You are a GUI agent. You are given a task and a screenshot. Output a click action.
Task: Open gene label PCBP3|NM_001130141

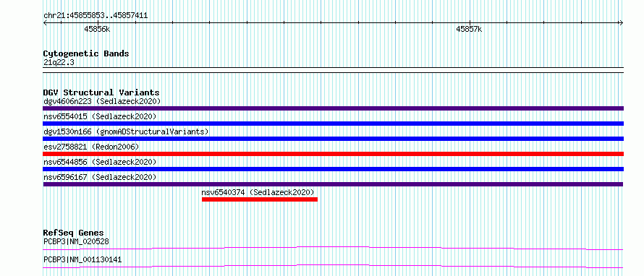coord(82,259)
